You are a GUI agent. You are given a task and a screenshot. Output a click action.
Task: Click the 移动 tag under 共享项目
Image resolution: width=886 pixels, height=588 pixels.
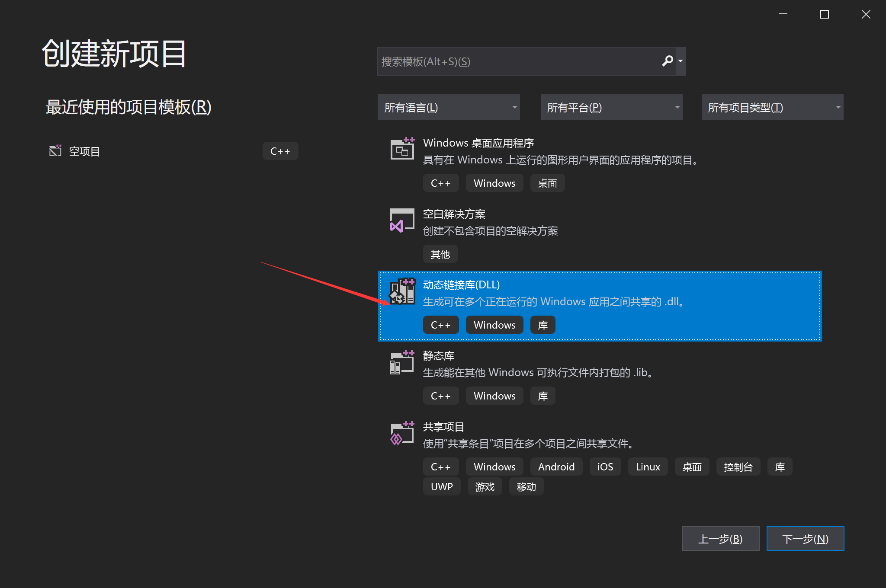coord(526,487)
